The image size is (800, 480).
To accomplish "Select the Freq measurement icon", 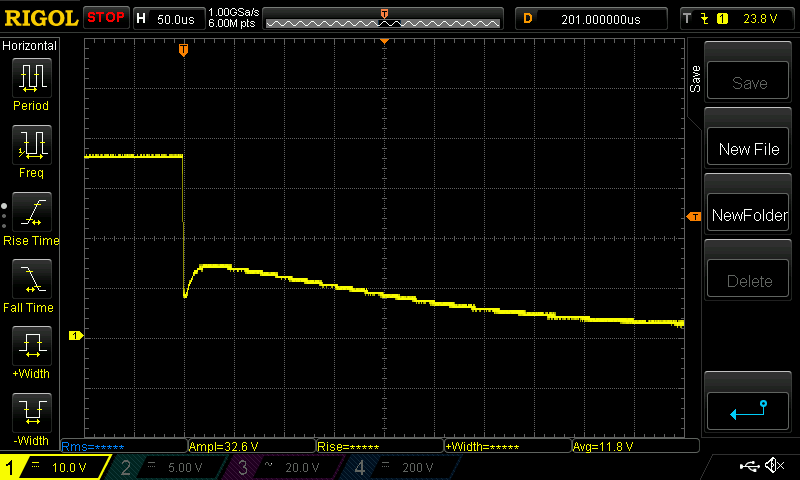I will (31, 145).
